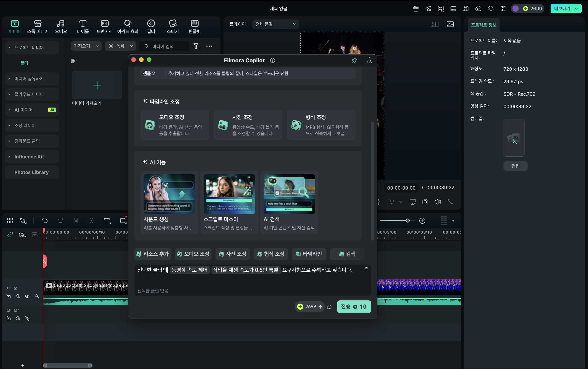Click the lab flask icon in Copilot
The height and width of the screenshot is (369, 588).
370,60
